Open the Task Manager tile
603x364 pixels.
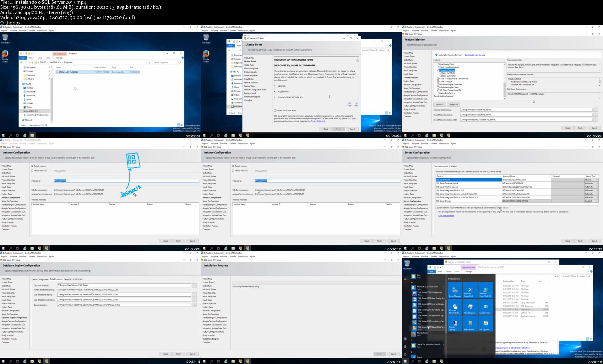coord(470,307)
